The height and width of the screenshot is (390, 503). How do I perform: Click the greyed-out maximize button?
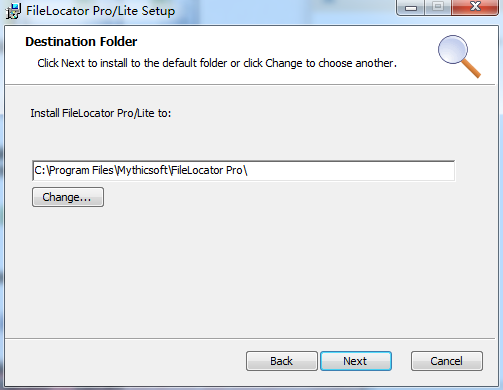pyautogui.click(x=438, y=7)
